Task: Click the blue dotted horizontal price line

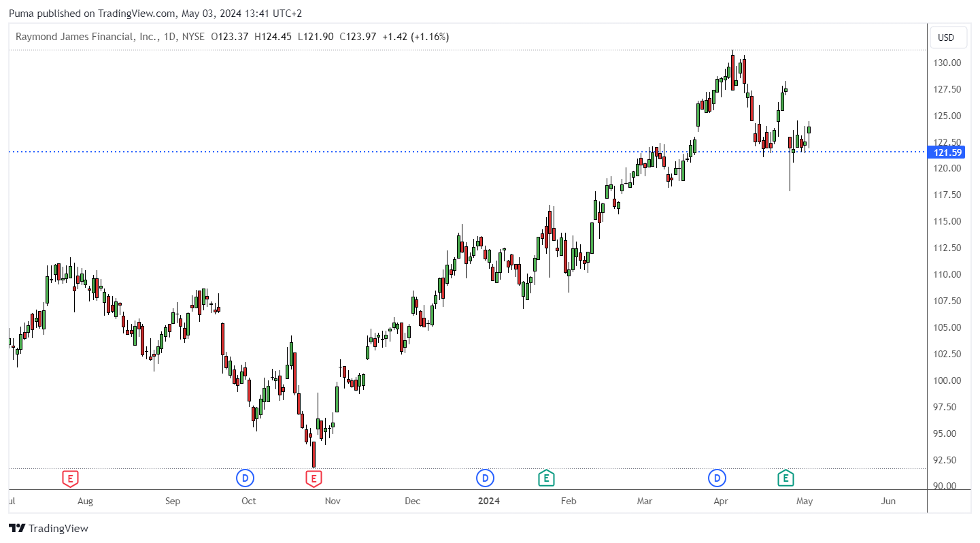Action: pyautogui.click(x=408, y=152)
